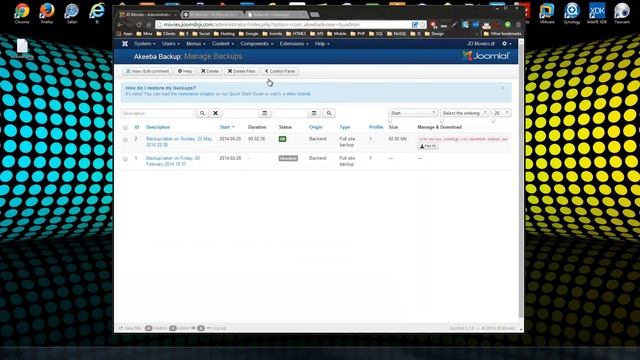Open the list limit dropdown showing 20

[501, 113]
